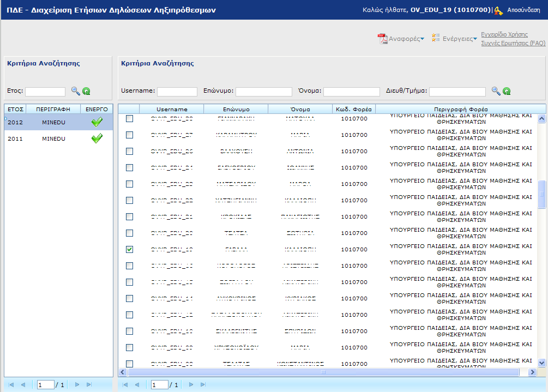Uncheck the ticked checkbox in users table
The width and height of the screenshot is (548, 392).
pos(129,249)
